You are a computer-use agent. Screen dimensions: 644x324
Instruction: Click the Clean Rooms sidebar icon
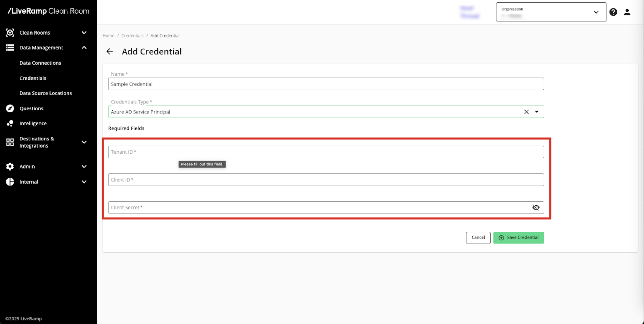10,32
